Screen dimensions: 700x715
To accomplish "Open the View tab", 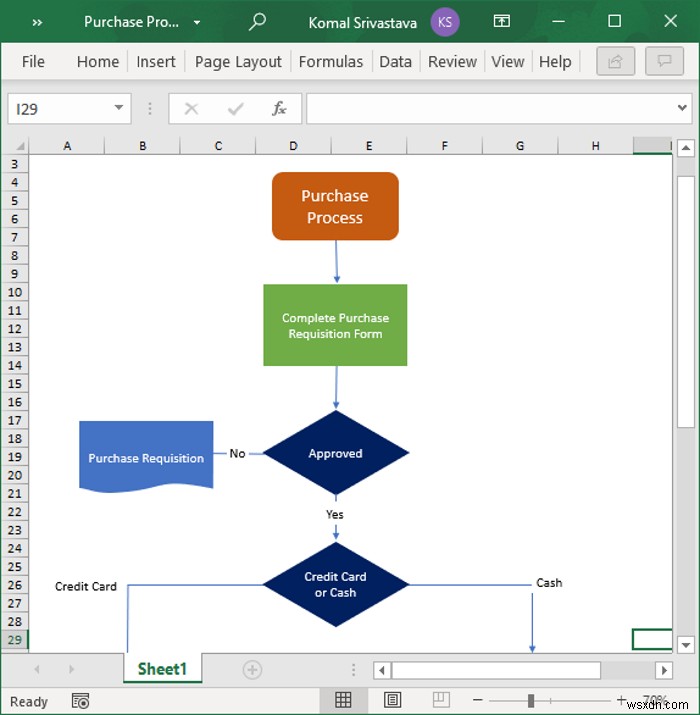I will click(x=508, y=62).
